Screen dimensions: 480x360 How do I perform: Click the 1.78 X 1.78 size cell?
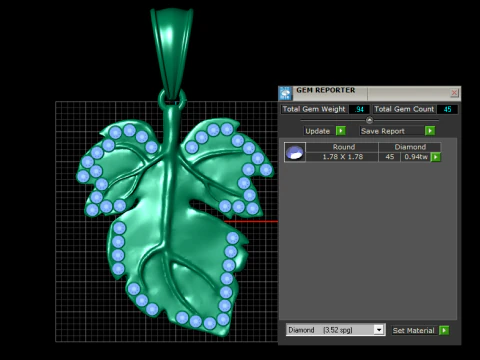pos(342,157)
